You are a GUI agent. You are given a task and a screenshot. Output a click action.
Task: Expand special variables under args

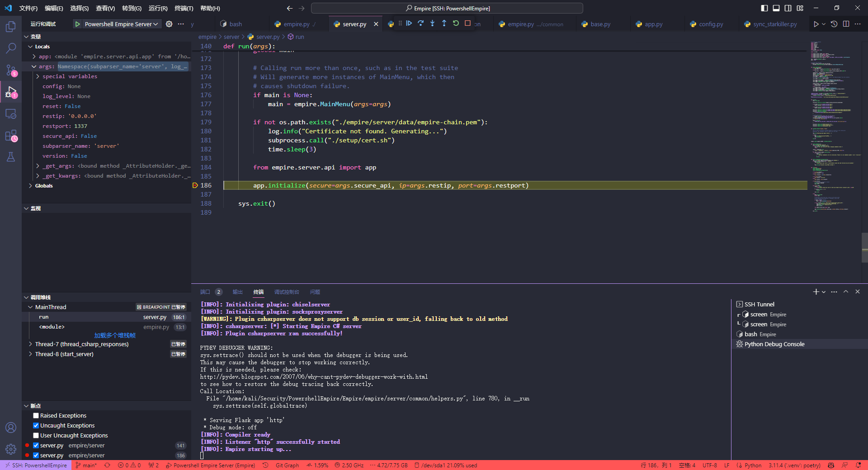tap(38, 76)
